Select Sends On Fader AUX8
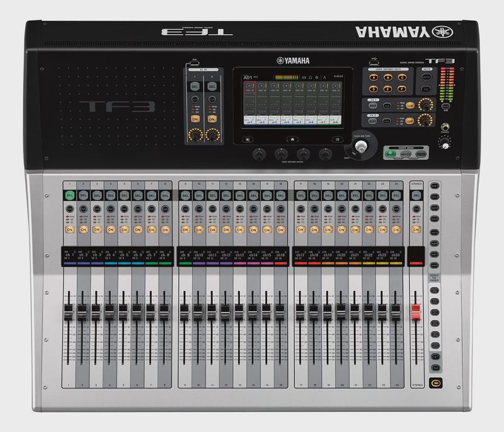Image resolution: width=504 pixels, height=432 pixels. [x=435, y=265]
